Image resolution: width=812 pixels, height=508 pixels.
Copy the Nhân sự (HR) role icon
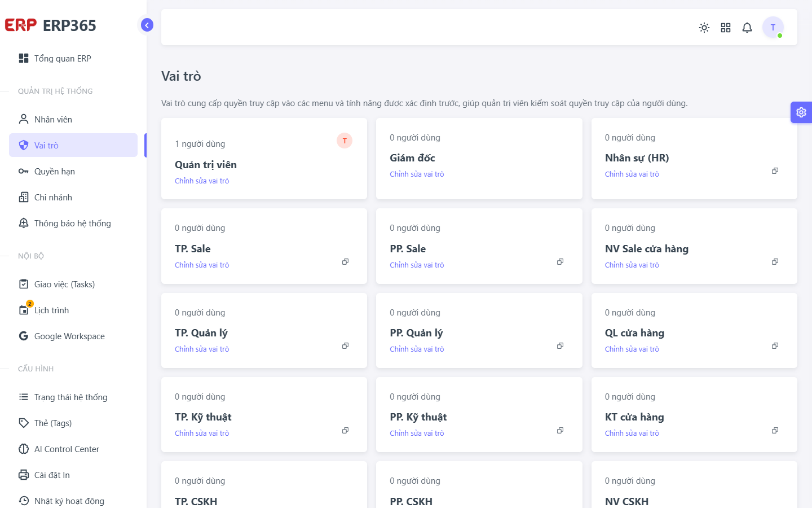point(775,171)
